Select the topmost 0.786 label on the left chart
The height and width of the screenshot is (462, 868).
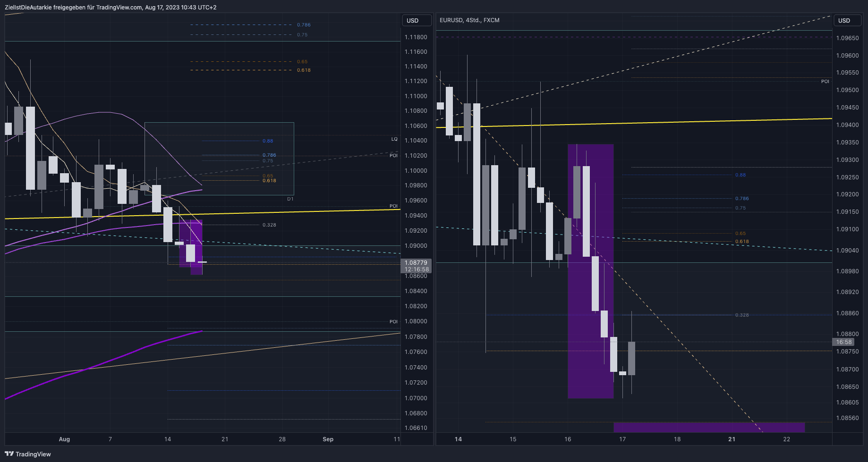[x=304, y=25]
